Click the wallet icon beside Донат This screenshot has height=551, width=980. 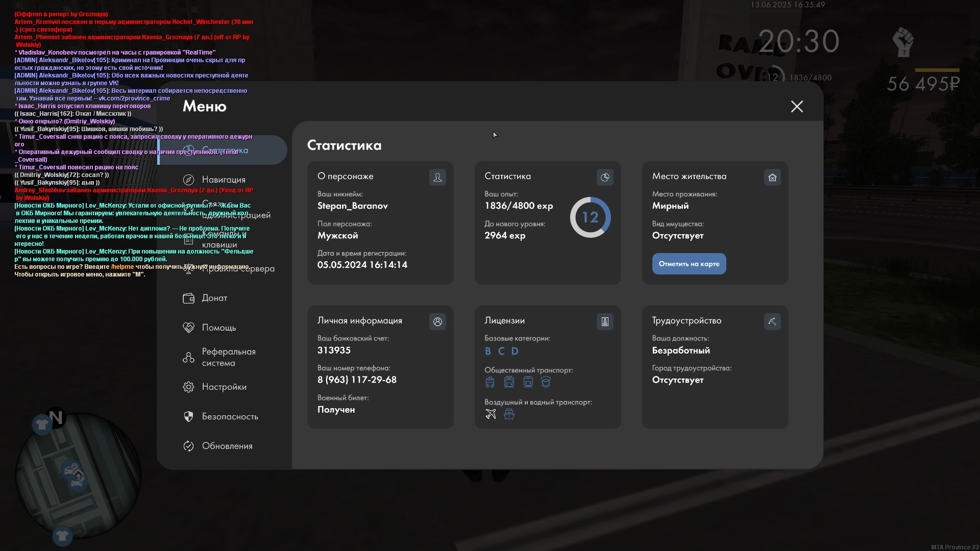click(188, 298)
